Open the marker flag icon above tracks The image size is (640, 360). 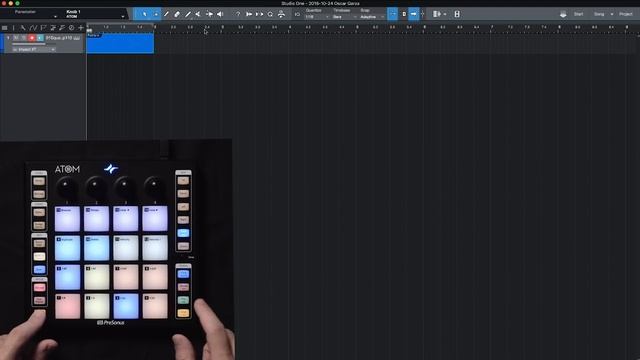43,28
